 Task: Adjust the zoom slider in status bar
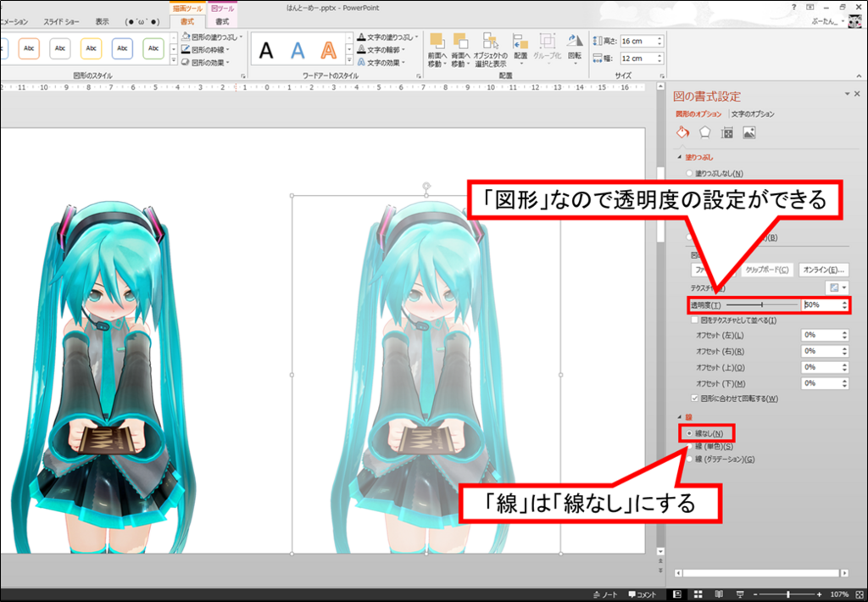[x=787, y=594]
